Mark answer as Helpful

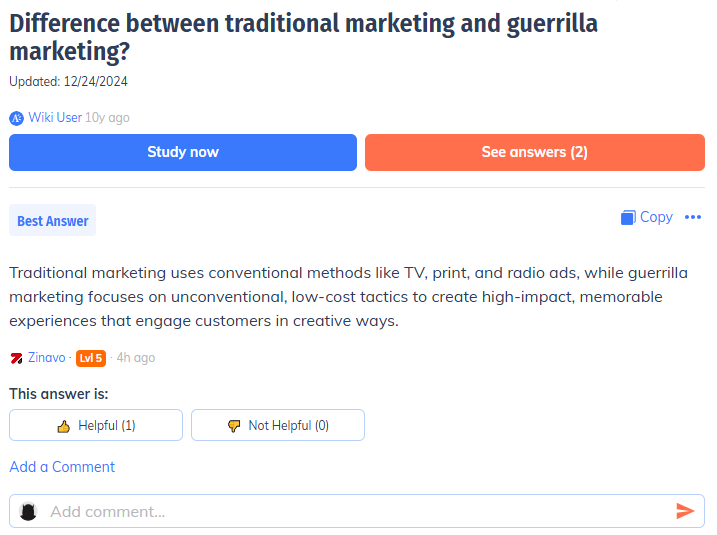tap(96, 425)
